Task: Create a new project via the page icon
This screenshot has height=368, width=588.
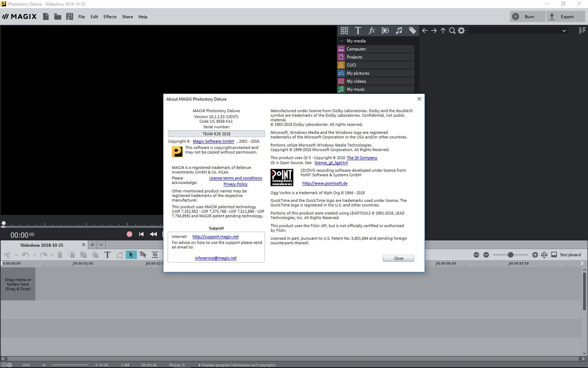Action: (x=45, y=17)
